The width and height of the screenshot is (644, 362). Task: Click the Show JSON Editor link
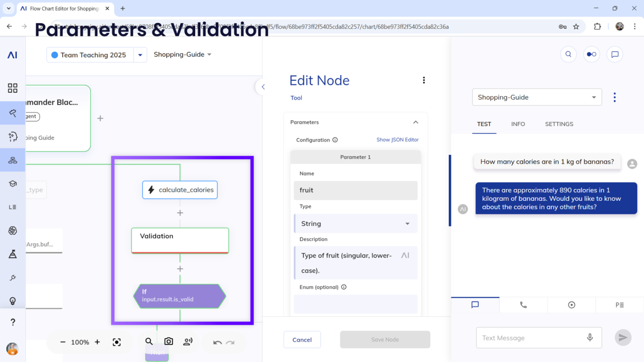(x=397, y=140)
